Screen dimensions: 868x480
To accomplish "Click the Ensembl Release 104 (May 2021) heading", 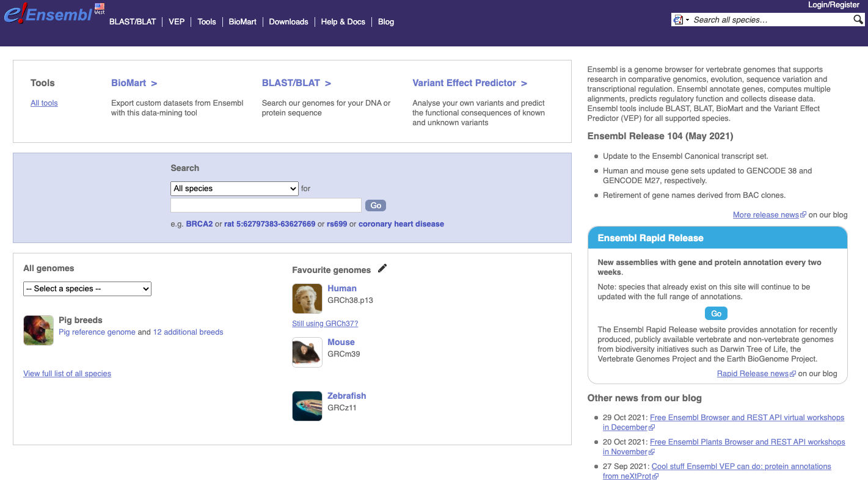I will 660,136.
